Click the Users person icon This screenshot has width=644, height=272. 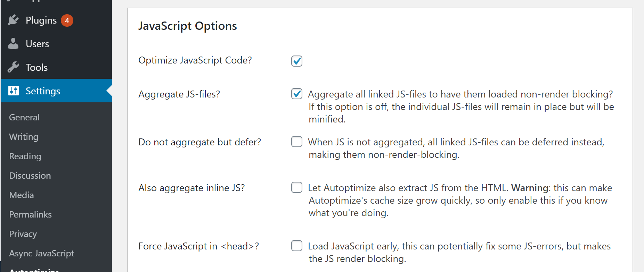coord(13,44)
